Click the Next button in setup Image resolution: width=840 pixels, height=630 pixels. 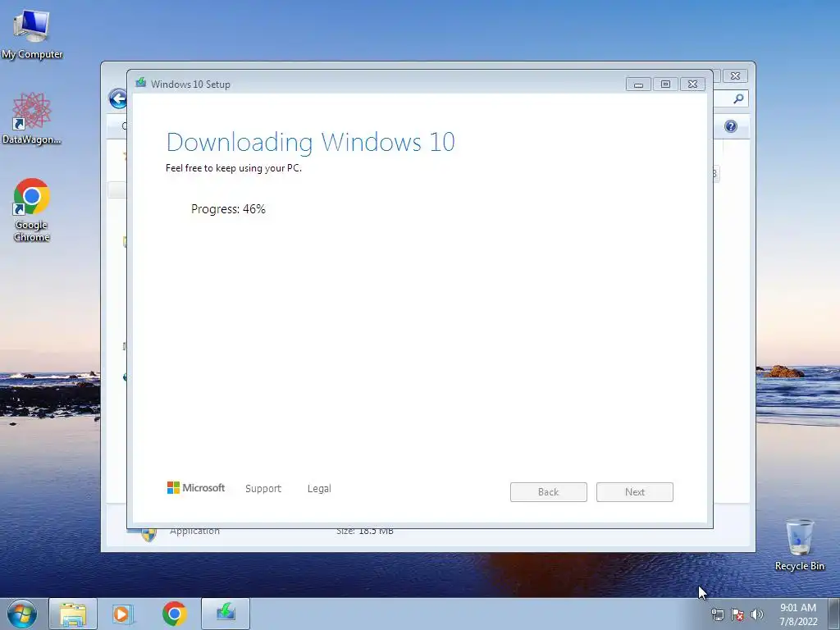click(x=635, y=492)
